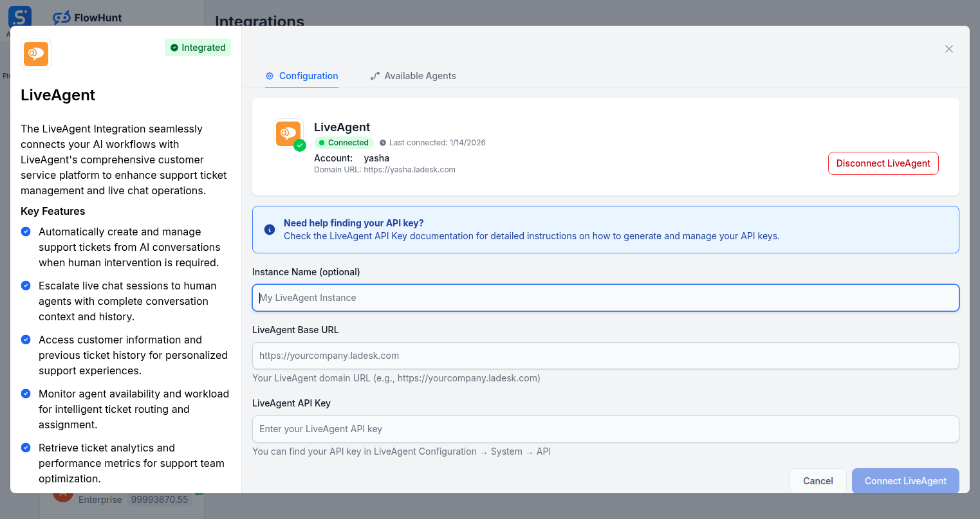Click the Cancel button
The width and height of the screenshot is (980, 519).
[x=818, y=480]
